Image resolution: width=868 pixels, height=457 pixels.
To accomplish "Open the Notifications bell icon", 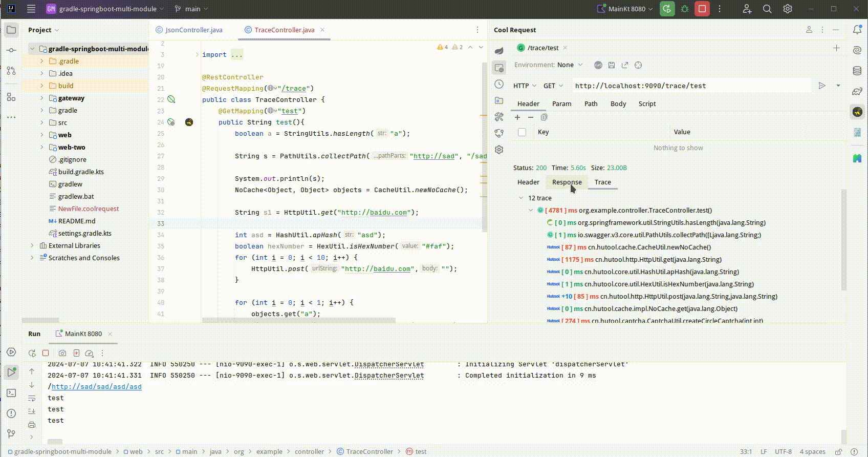I will click(x=857, y=30).
